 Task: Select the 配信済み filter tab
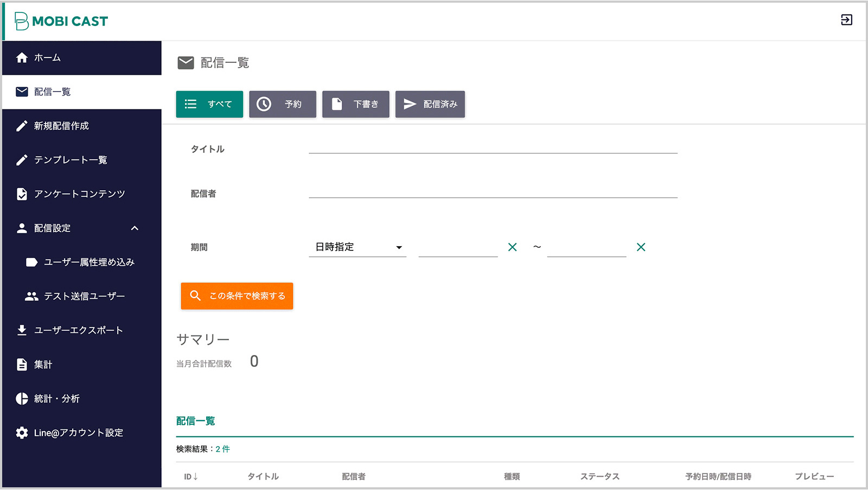[430, 104]
